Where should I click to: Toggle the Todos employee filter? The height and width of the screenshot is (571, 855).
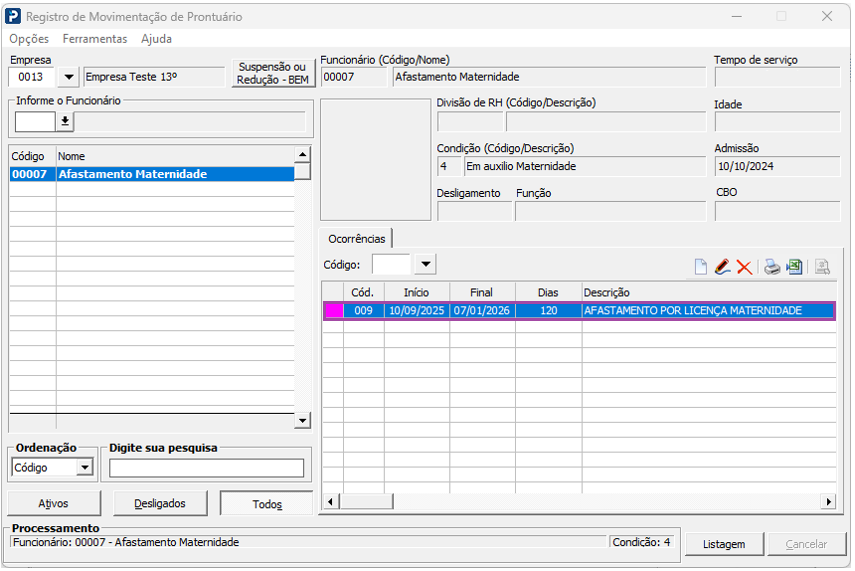pyautogui.click(x=266, y=504)
